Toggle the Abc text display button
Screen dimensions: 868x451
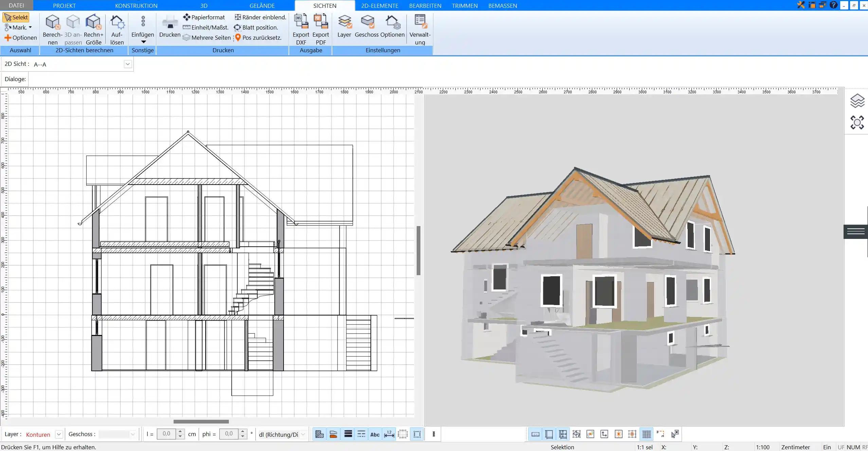375,434
